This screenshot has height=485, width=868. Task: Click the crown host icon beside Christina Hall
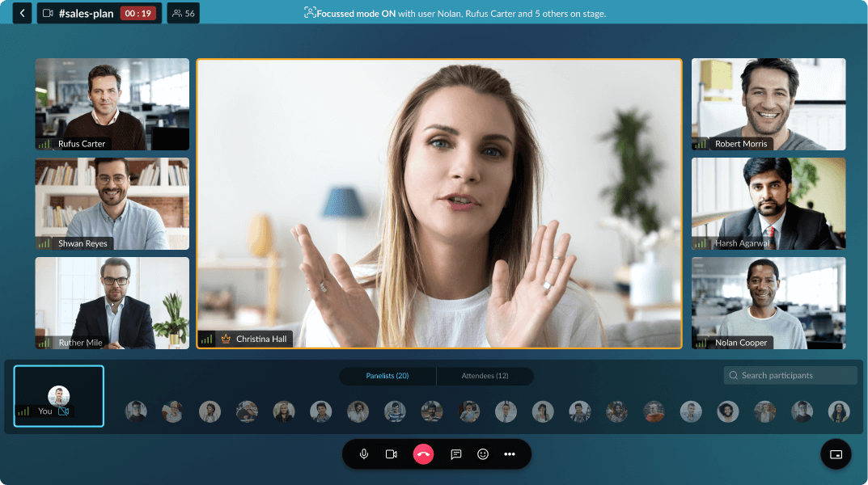pyautogui.click(x=226, y=339)
